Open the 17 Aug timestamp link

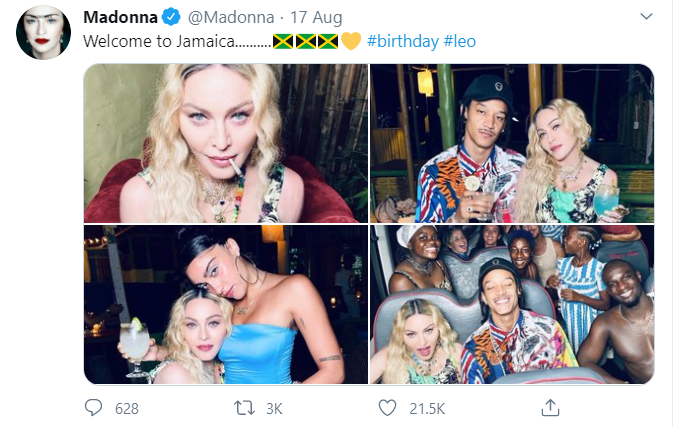pyautogui.click(x=316, y=18)
